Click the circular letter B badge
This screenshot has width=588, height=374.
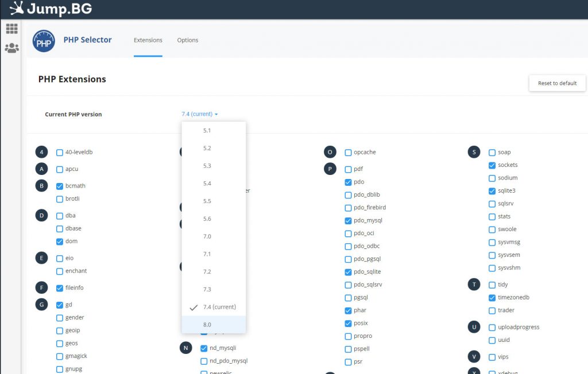tap(41, 186)
